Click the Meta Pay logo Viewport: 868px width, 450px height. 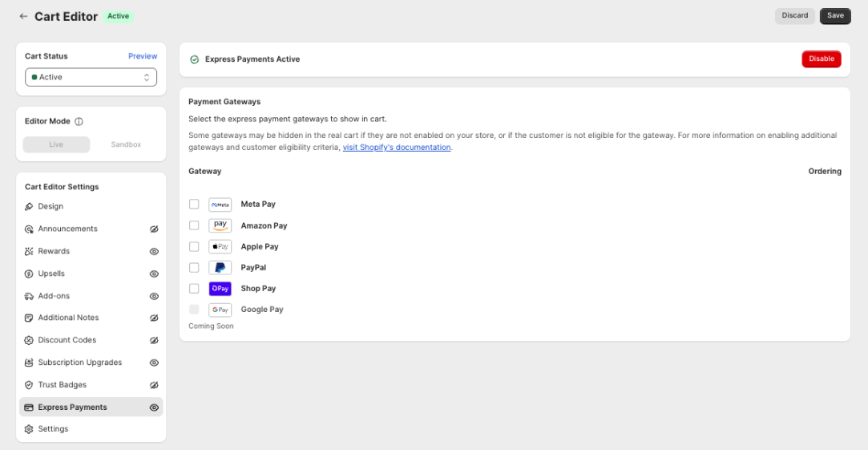click(x=220, y=205)
